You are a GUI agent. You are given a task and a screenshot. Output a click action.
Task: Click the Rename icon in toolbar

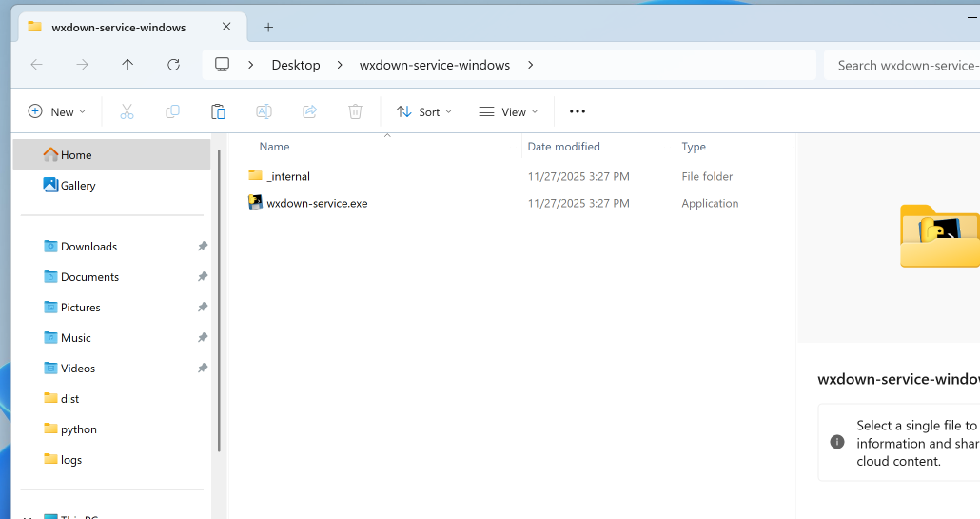click(x=264, y=111)
